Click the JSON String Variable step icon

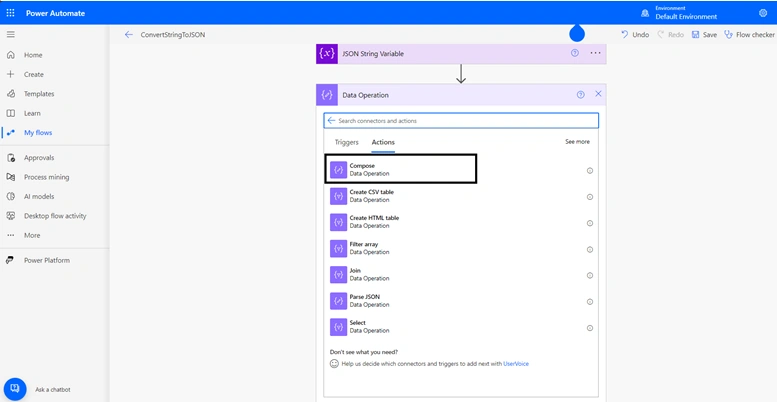327,54
